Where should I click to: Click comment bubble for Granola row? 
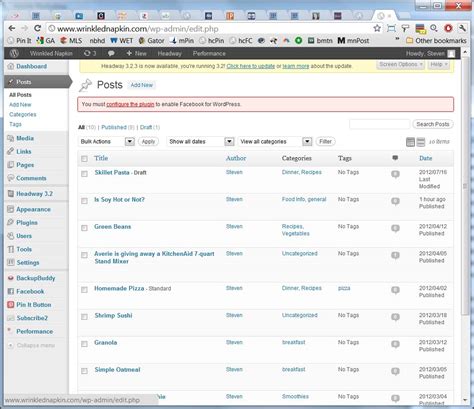coord(395,344)
